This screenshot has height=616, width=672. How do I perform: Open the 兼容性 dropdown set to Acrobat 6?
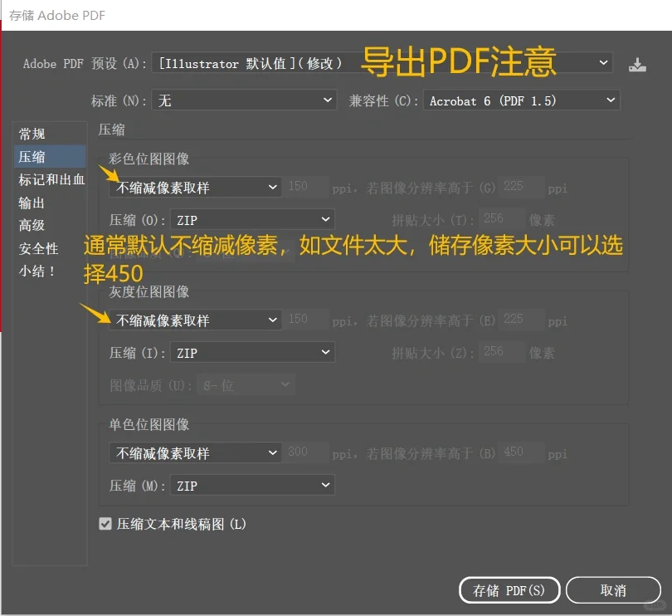(x=521, y=100)
